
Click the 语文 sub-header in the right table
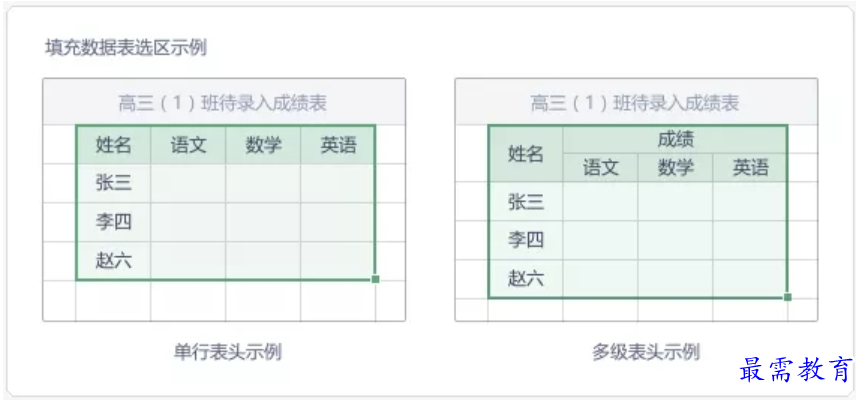click(601, 168)
